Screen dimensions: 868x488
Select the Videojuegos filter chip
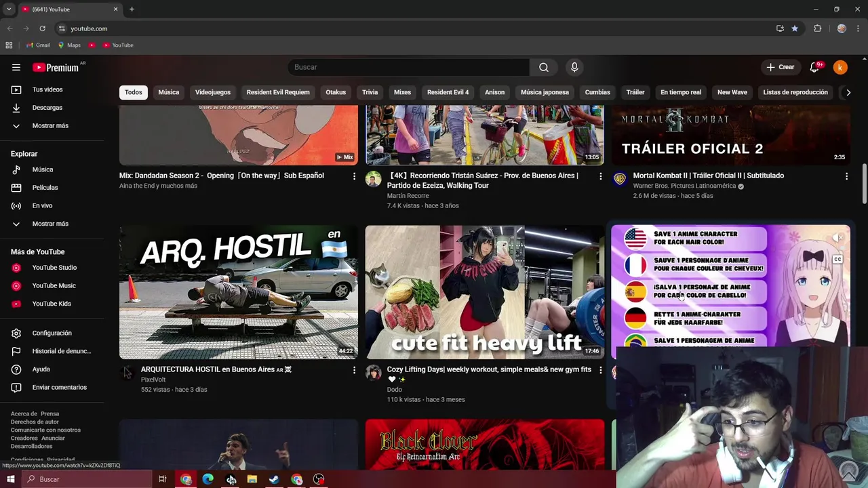pos(213,92)
